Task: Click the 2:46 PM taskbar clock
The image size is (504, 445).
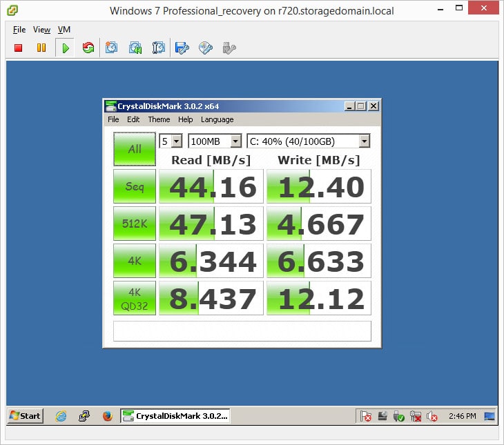Action: click(x=462, y=417)
